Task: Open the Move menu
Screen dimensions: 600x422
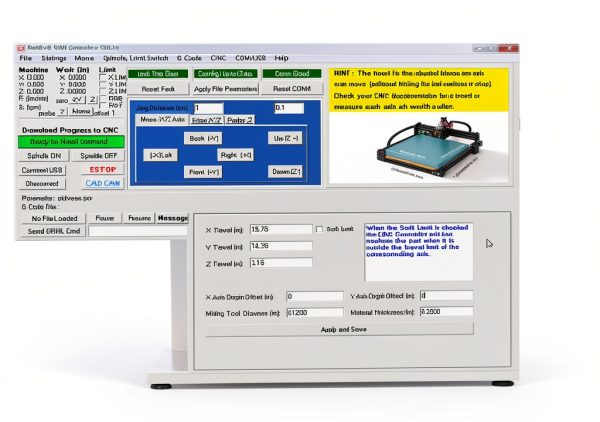Action: pyautogui.click(x=84, y=58)
